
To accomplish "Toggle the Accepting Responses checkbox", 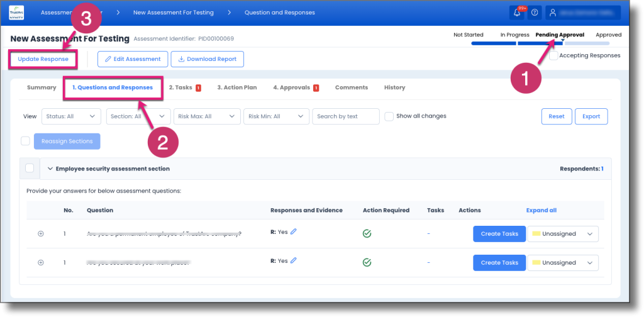I will coord(553,55).
